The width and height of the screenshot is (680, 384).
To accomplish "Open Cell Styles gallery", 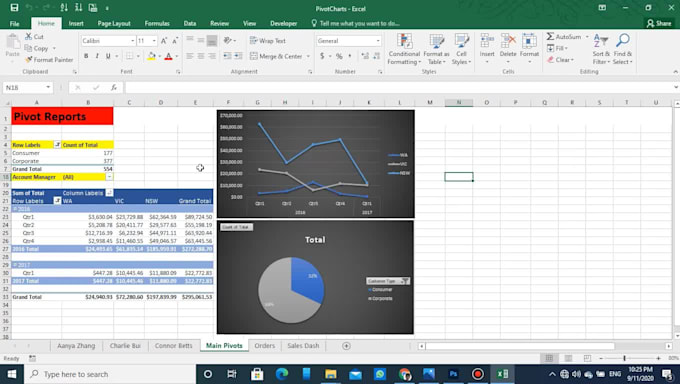I will pos(461,49).
